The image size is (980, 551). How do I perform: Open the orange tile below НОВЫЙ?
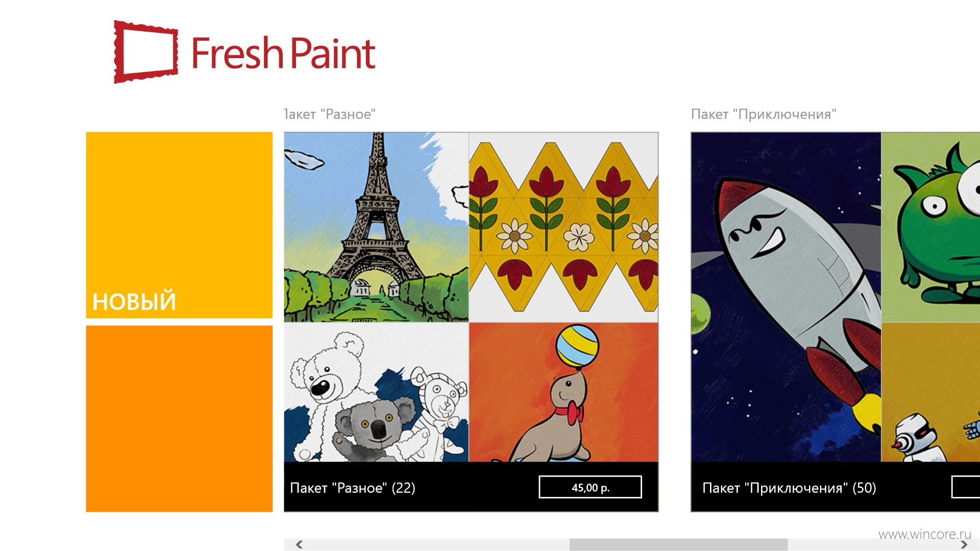coord(179,419)
